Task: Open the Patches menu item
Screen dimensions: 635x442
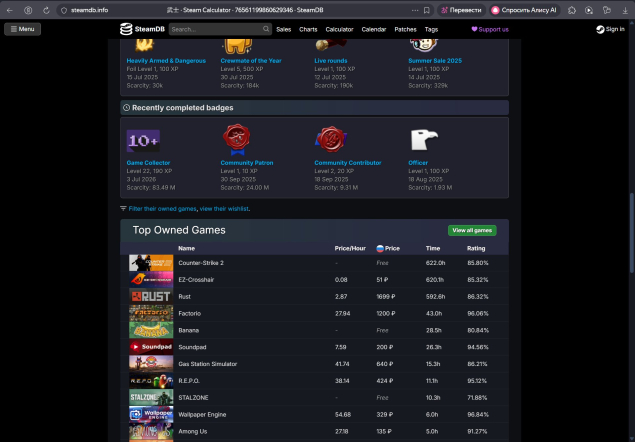Action: click(x=405, y=29)
